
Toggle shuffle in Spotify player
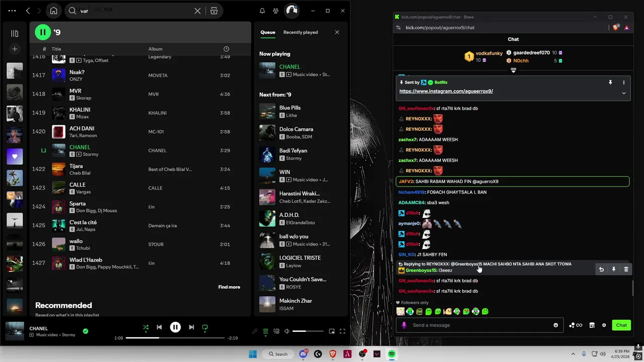coord(145,327)
